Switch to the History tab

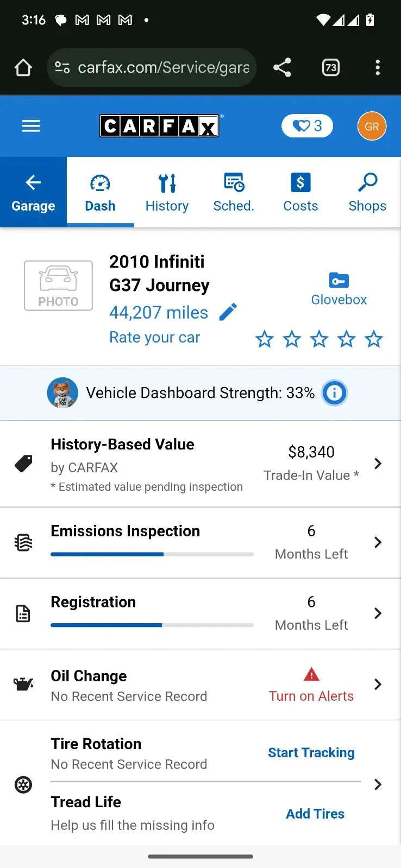point(167,192)
